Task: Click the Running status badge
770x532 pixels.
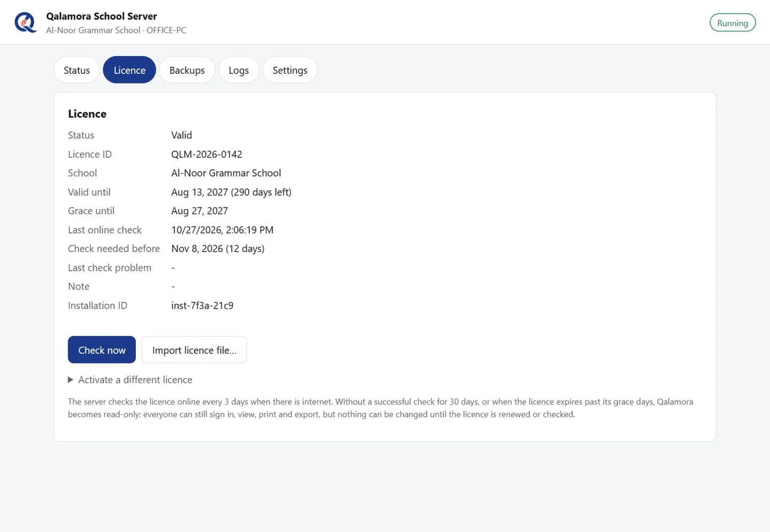Action: point(733,23)
